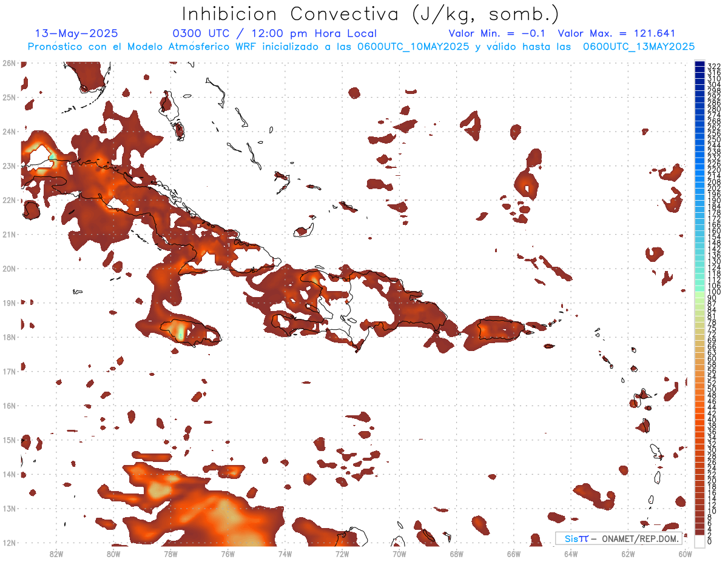The image size is (728, 562).
Task: Click the light green swatch below the 100 label
Action: (x=699, y=295)
